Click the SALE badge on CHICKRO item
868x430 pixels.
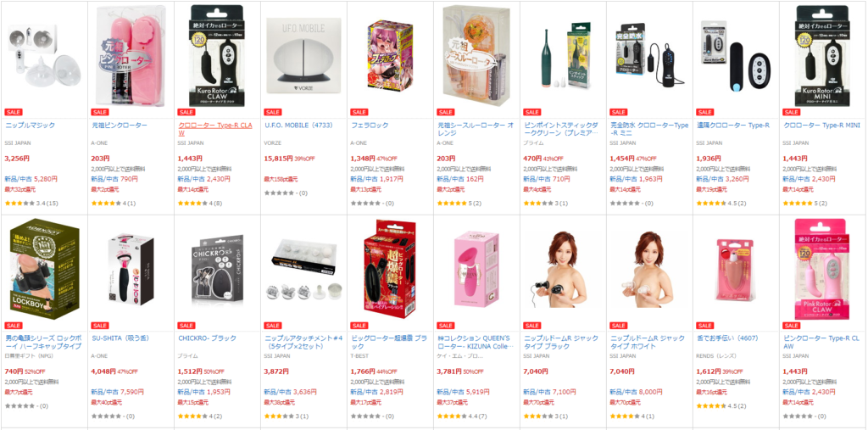pos(186,326)
